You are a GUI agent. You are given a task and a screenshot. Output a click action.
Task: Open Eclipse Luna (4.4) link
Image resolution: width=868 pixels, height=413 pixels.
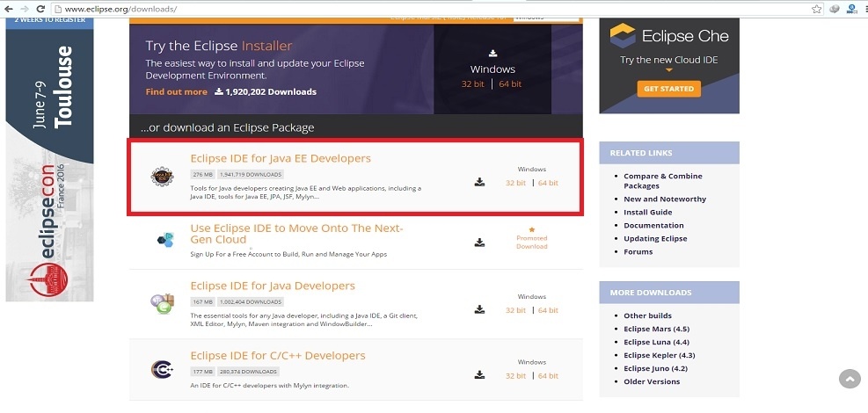(657, 342)
